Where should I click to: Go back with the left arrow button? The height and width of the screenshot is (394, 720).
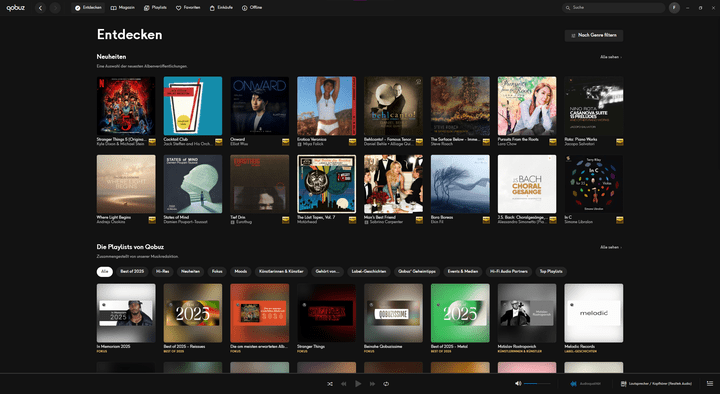(x=40, y=8)
